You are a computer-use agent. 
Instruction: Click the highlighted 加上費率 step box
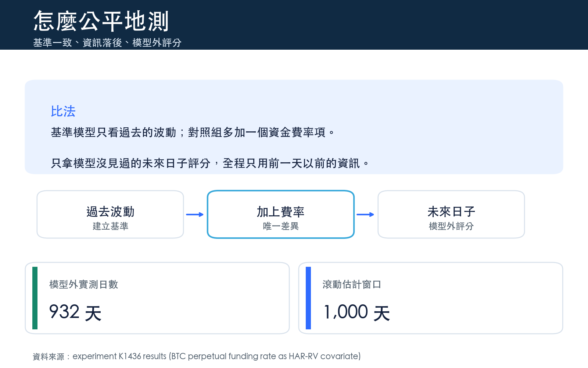point(281,214)
